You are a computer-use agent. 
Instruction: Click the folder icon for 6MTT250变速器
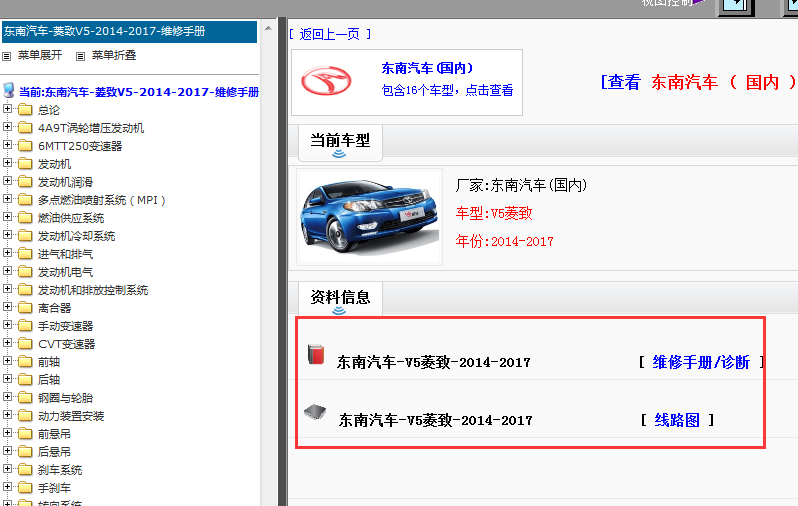25,146
